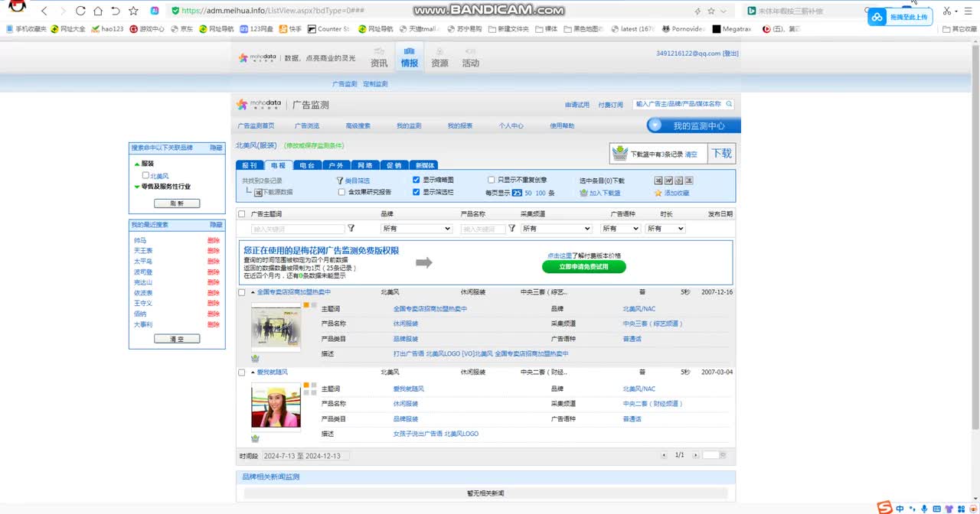The image size is (980, 514).
Task: Switch to the 新媒体 media tab
Action: click(423, 165)
